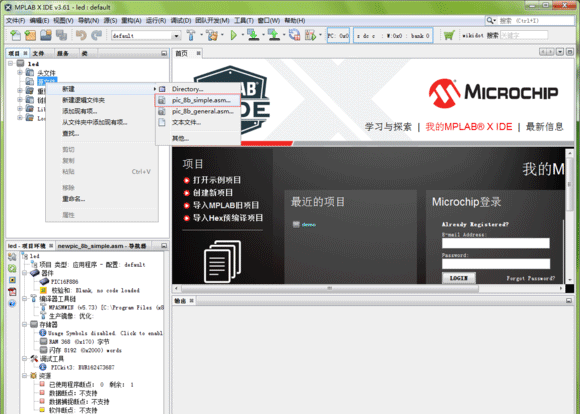Switch to newpic_8b_simple.asm navigator tab
The image size is (580, 414).
[x=102, y=246]
